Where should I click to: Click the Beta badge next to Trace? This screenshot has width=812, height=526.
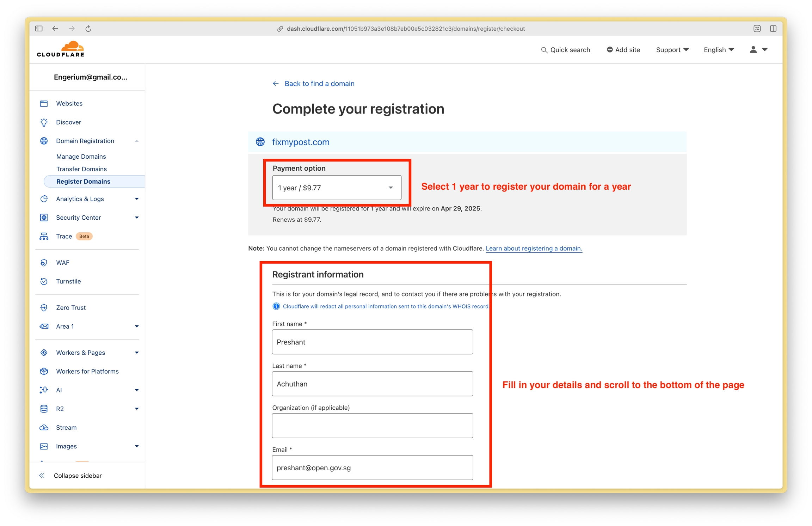(84, 236)
